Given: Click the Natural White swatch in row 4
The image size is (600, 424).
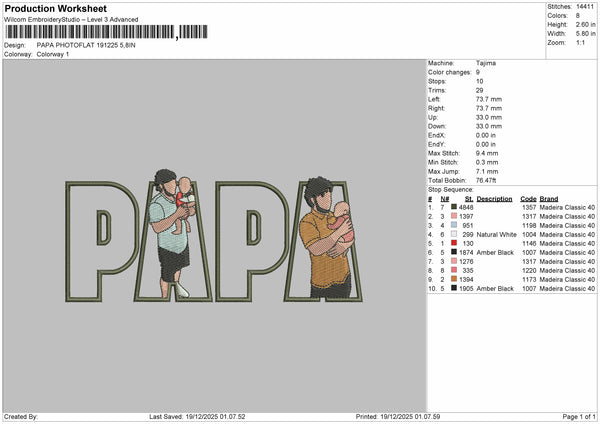Looking at the screenshot, I should (454, 234).
